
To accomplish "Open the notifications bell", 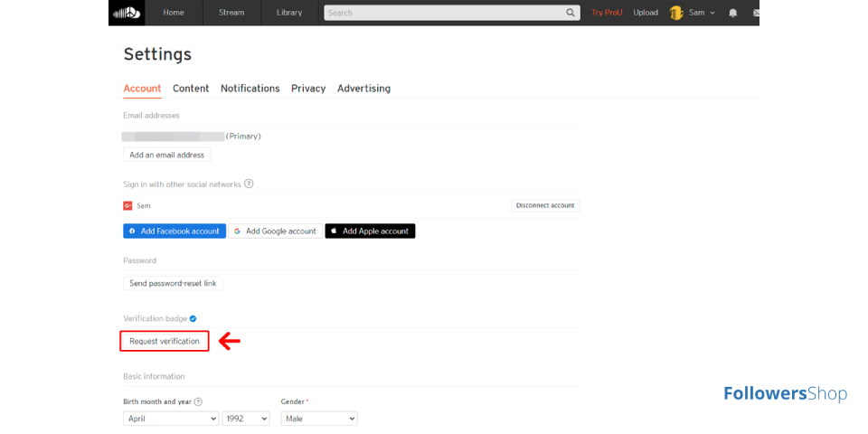I will pos(733,13).
